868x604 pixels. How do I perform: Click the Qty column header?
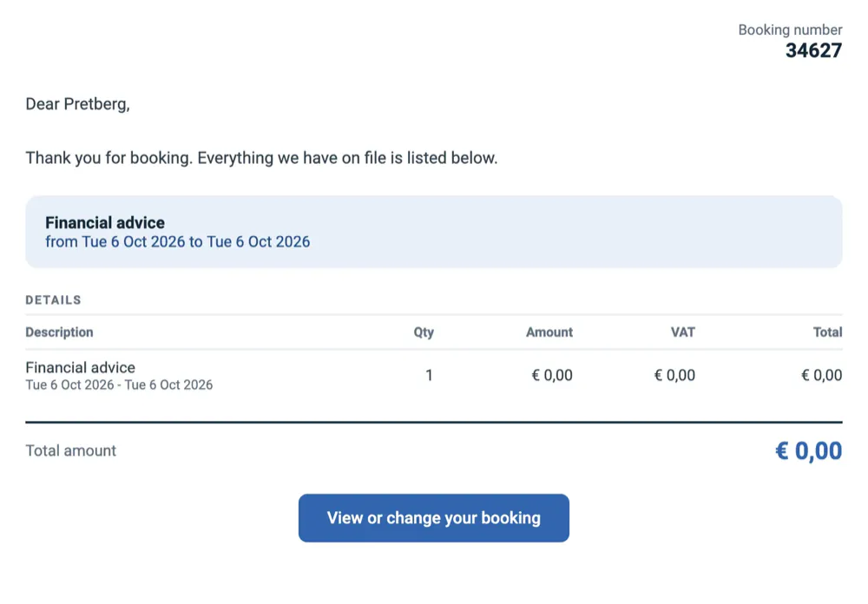coord(424,332)
